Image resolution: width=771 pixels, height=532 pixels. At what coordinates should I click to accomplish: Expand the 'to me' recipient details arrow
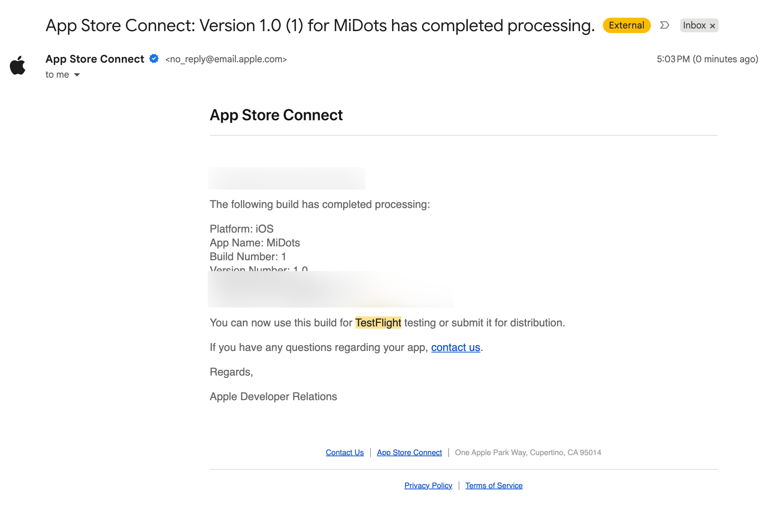point(77,75)
